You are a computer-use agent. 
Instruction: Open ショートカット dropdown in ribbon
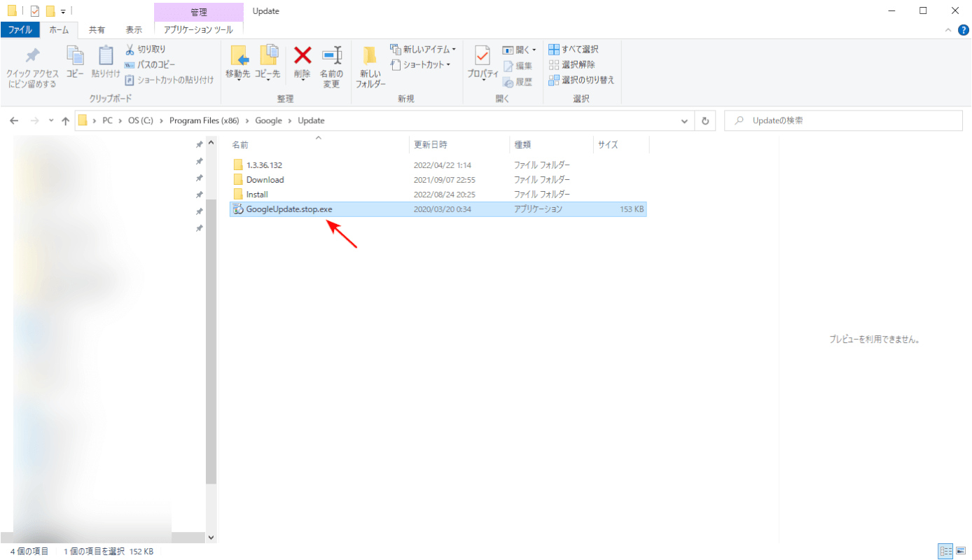pyautogui.click(x=420, y=64)
